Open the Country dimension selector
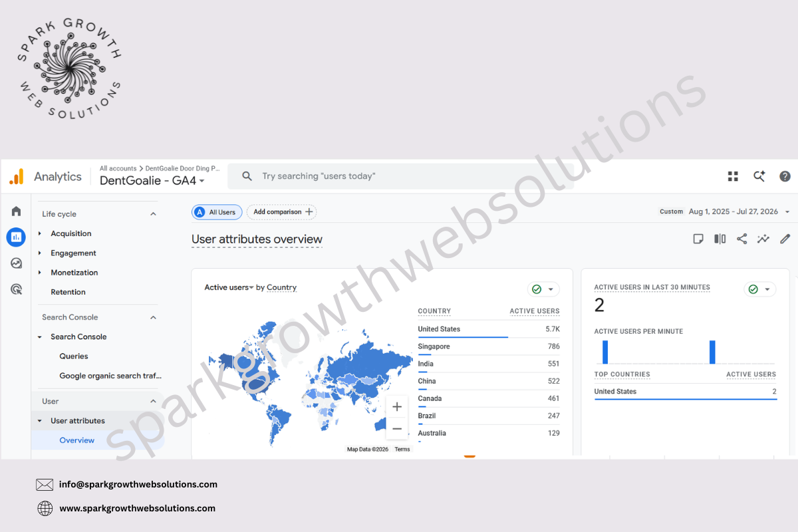Viewport: 798px width, 532px height. tap(282, 287)
